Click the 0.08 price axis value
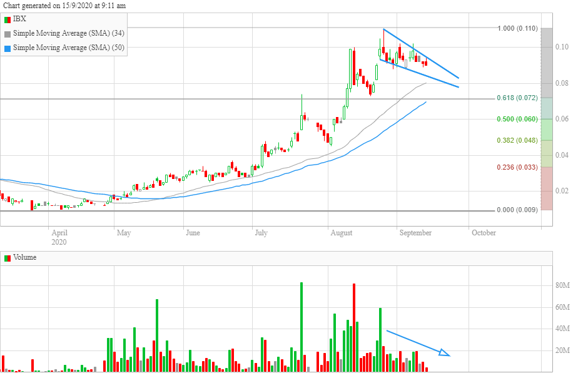 pos(562,83)
